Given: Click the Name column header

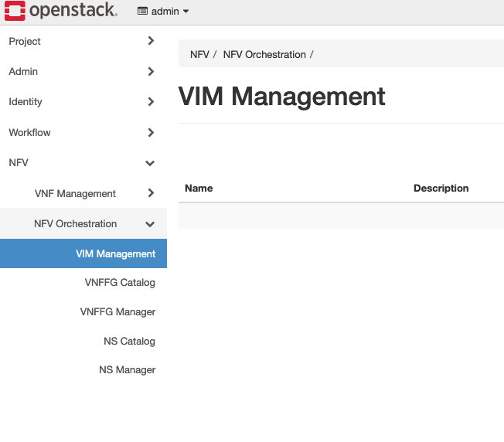Looking at the screenshot, I should [199, 188].
